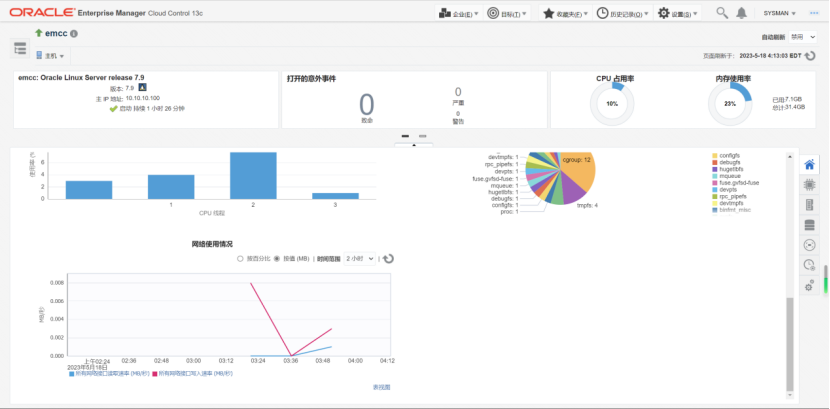Refresh the network usage chart
The width and height of the screenshot is (830, 409).
388,259
